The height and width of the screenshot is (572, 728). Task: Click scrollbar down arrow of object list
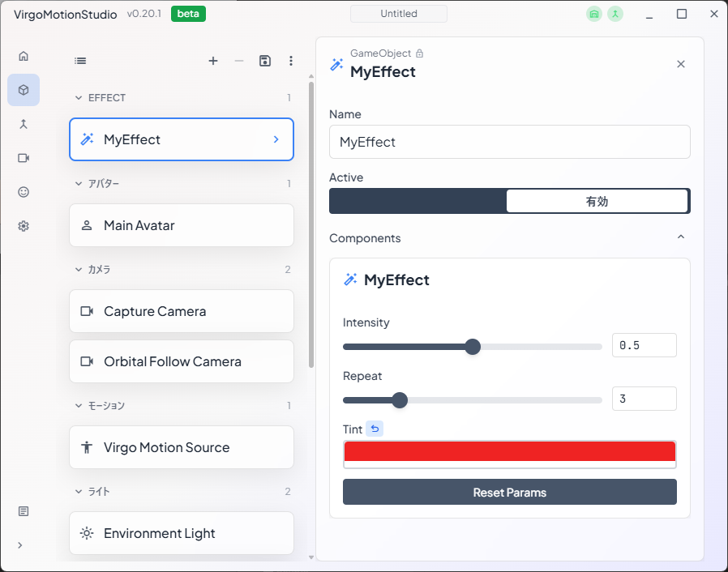point(311,557)
